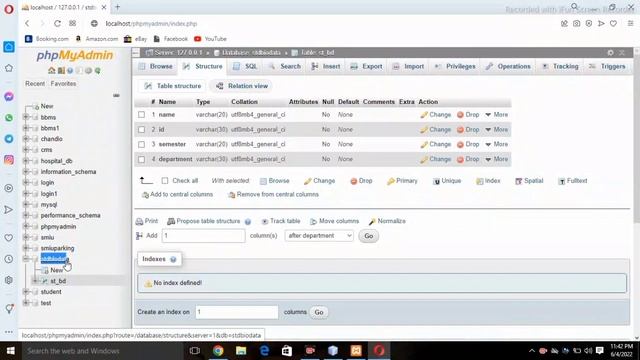
Task: Check the semester column checkbox
Action: [141, 144]
